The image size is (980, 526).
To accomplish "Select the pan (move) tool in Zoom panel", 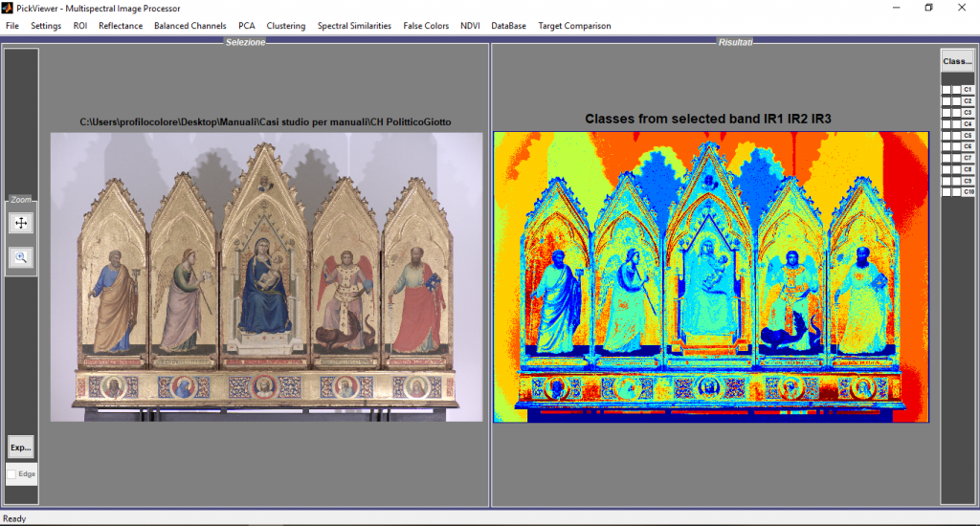I will 21,223.
